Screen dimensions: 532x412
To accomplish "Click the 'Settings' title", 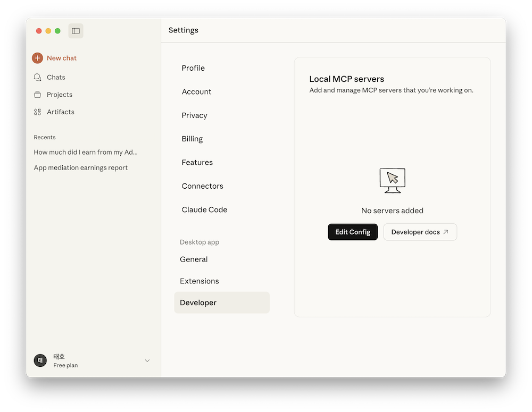I will [x=183, y=30].
